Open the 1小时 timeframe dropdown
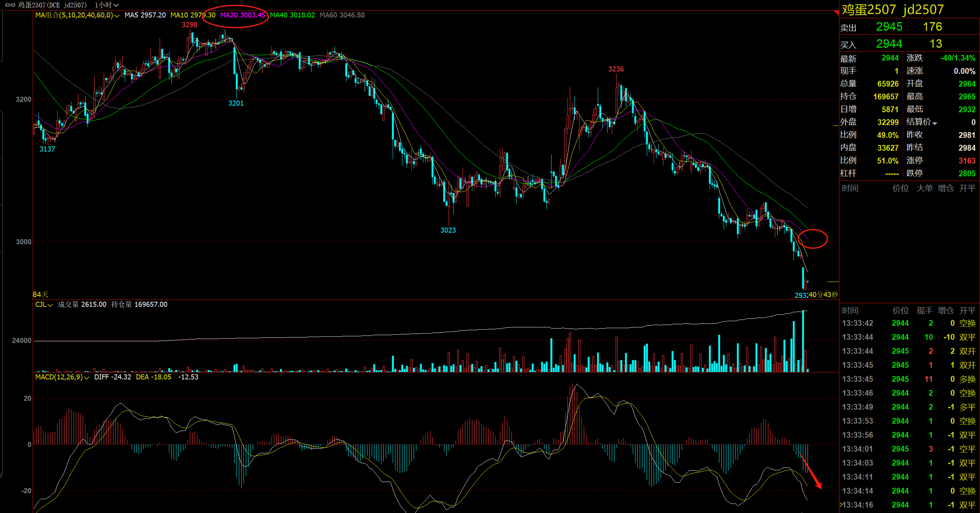 tap(106, 5)
